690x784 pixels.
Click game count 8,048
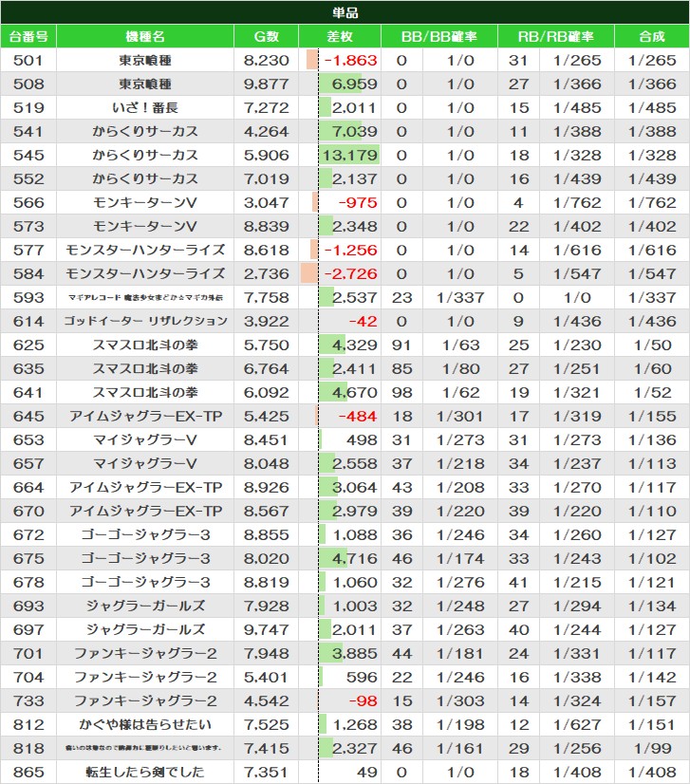pyautogui.click(x=267, y=464)
